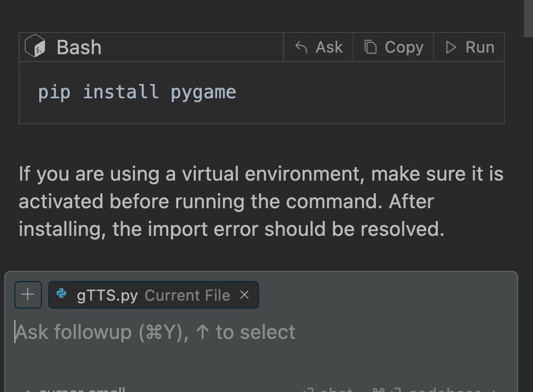
Task: Click the Python logo on the gTTS.py chip
Action: [x=62, y=294]
